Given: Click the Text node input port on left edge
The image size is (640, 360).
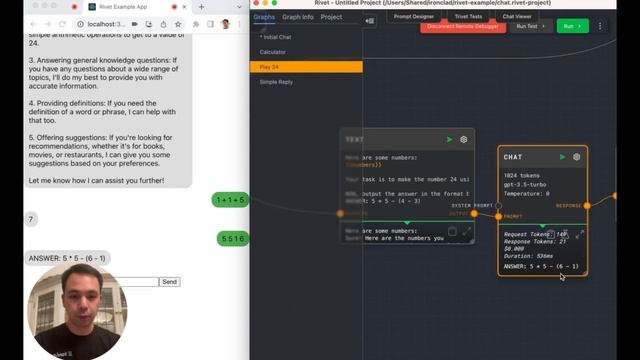Looking at the screenshot, I should (340, 213).
